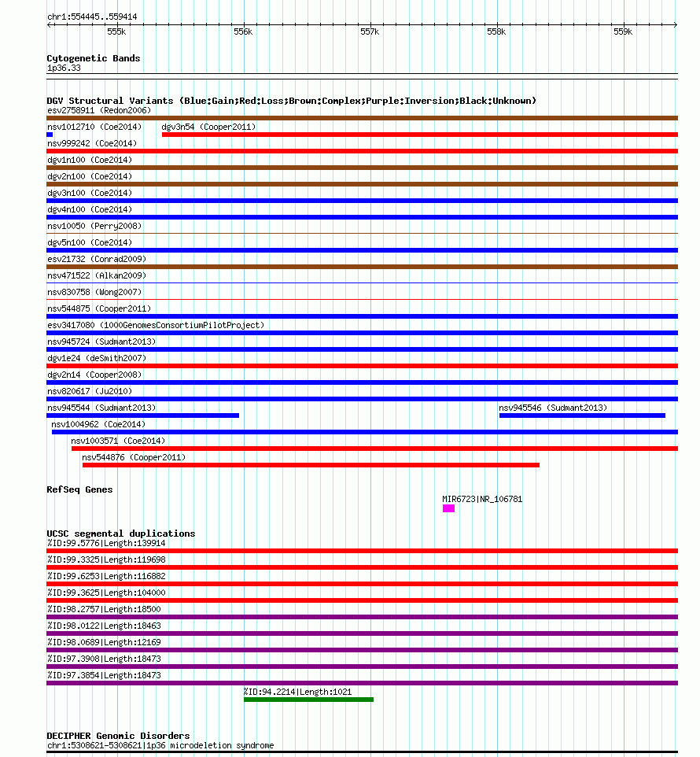
Task: Open %ID:99.6253|Length:116882 duplication
Action: click(x=107, y=576)
